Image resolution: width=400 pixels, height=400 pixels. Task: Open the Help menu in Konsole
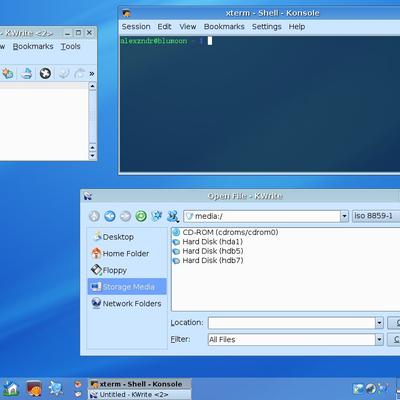[x=297, y=27]
